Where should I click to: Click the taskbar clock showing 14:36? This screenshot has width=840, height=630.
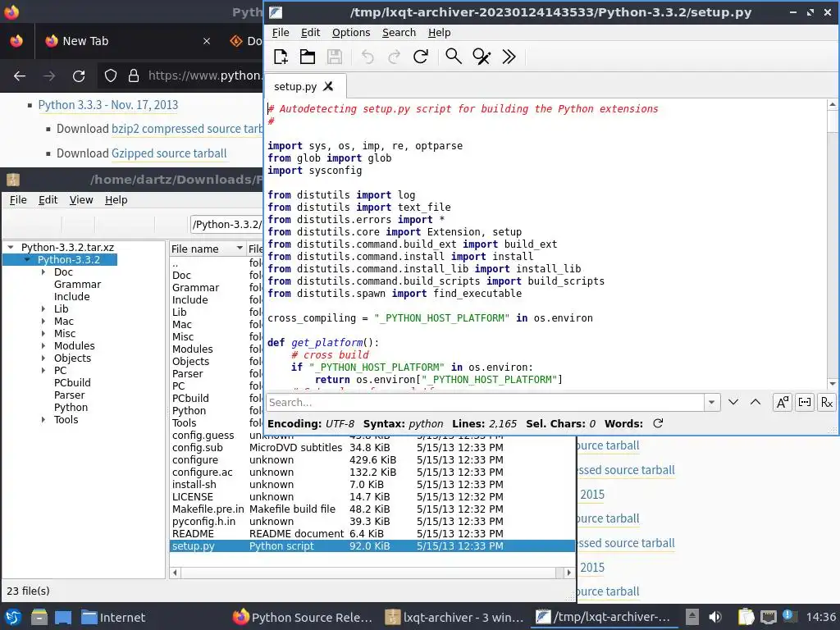tap(820, 617)
